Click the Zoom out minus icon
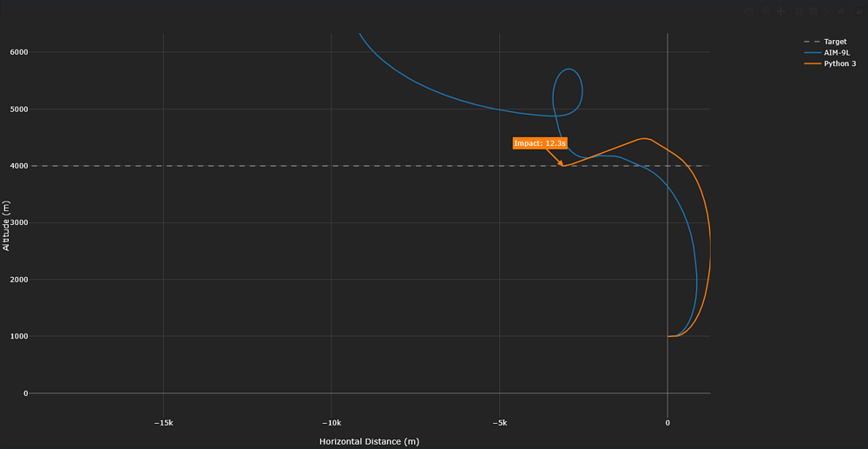 [813, 11]
